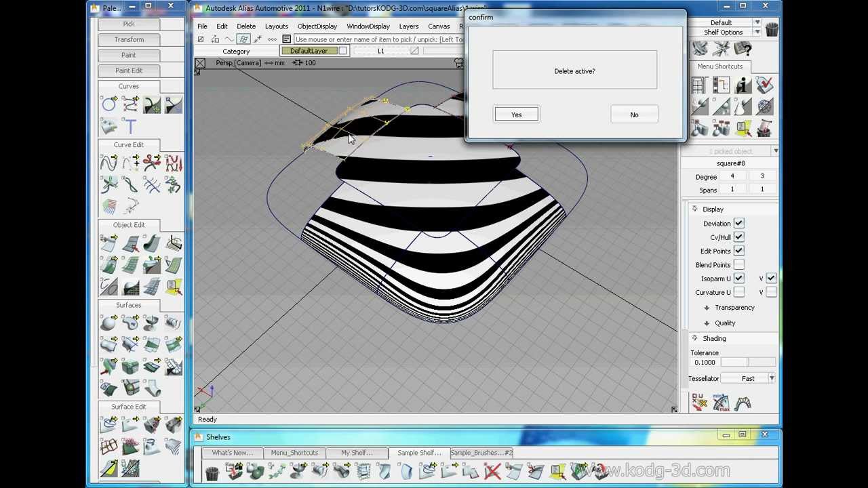Choose the first Object Edit tool
Image resolution: width=868 pixels, height=488 pixels.
[x=108, y=243]
